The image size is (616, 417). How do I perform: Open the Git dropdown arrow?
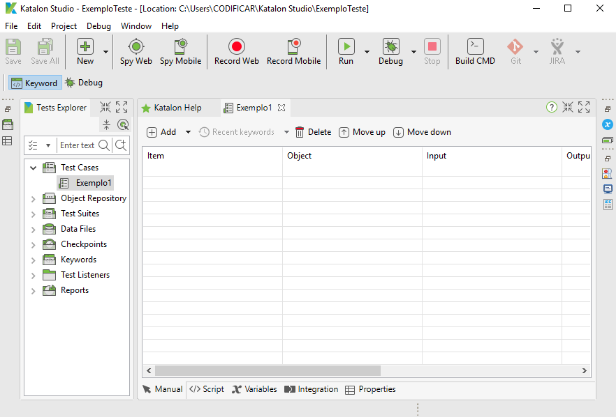[536, 51]
